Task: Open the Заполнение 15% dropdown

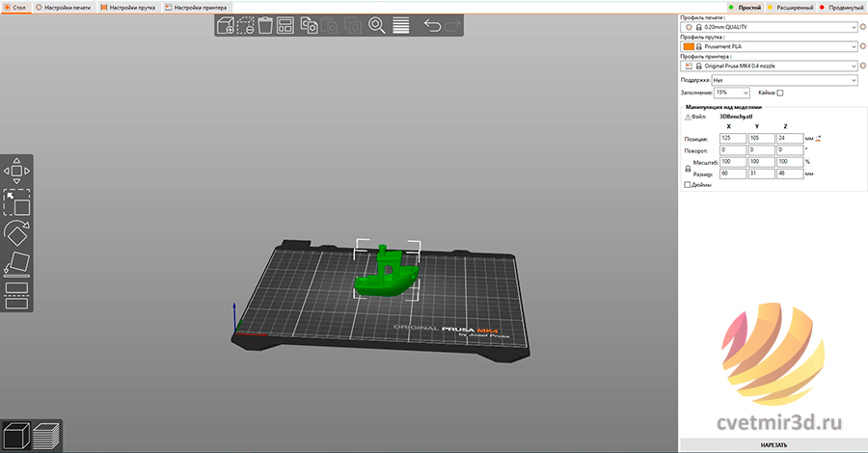Action: (732, 93)
